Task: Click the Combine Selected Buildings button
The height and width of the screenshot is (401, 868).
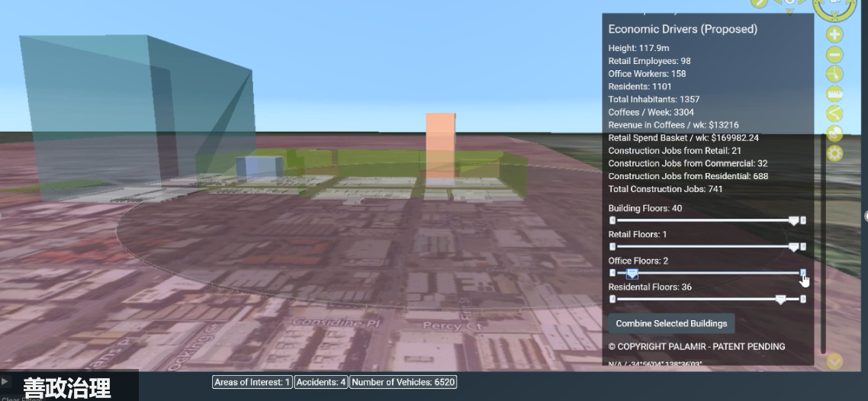Action: pos(671,323)
